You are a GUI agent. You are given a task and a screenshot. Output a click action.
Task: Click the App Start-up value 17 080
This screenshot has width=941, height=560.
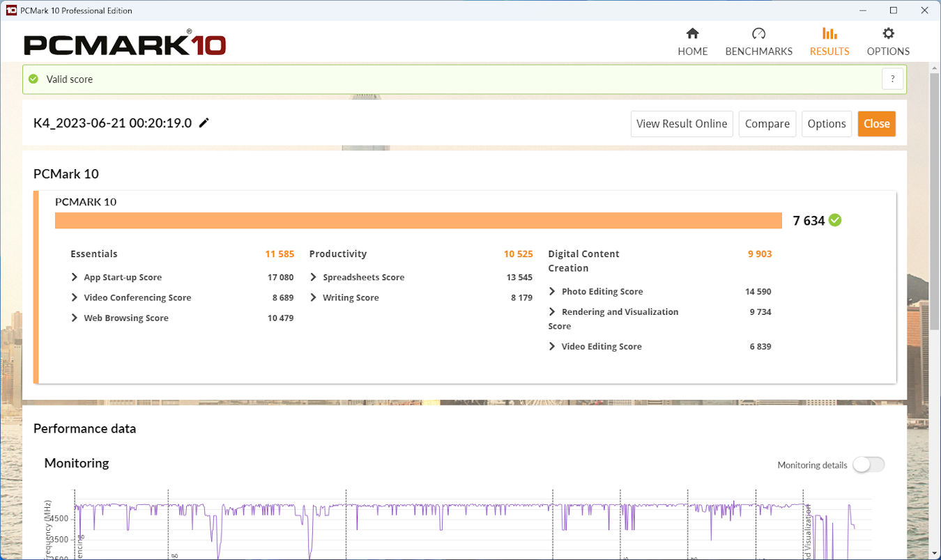tap(281, 277)
